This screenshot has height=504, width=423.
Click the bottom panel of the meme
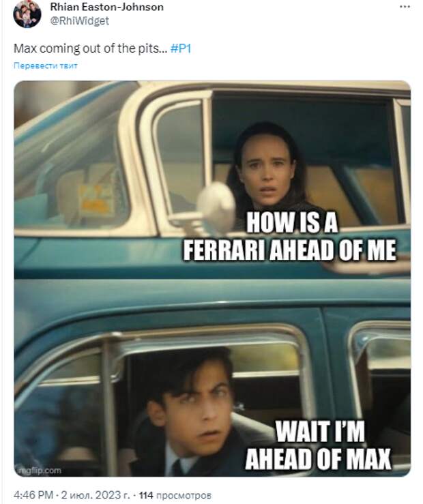point(212,378)
